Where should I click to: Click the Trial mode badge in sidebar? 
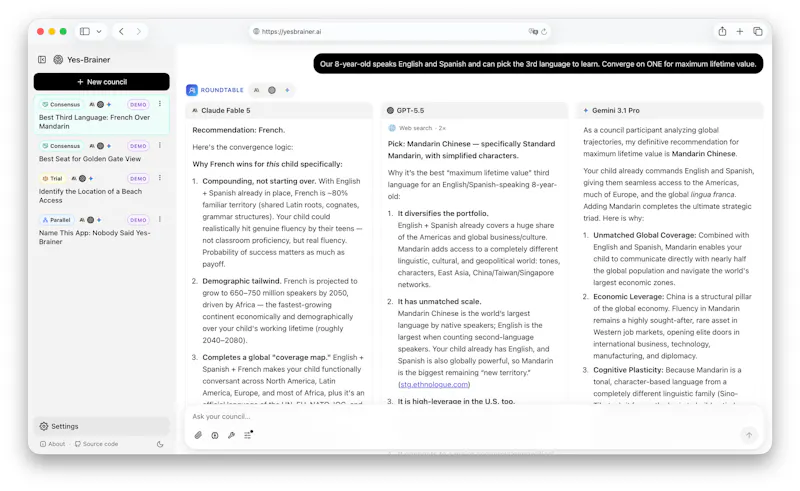(x=53, y=179)
